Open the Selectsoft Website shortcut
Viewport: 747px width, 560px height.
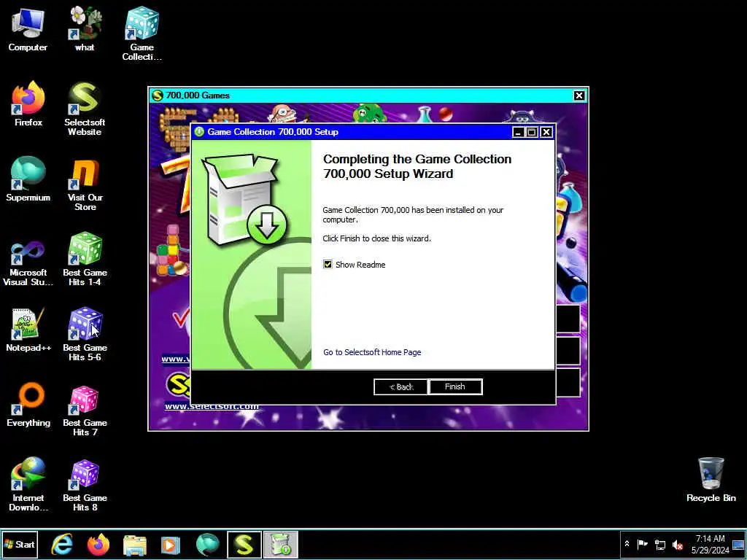pos(85,109)
